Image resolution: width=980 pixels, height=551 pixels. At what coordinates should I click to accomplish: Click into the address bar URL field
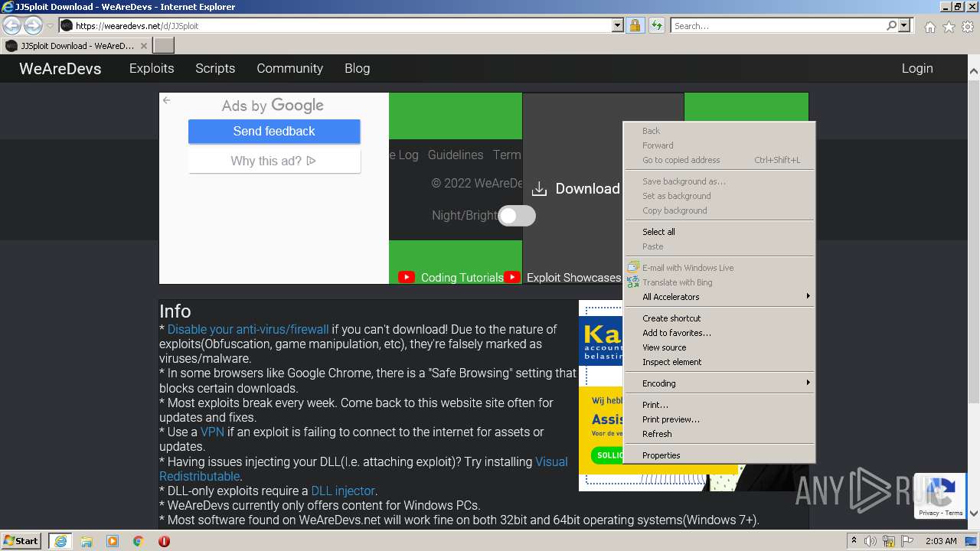[343, 25]
